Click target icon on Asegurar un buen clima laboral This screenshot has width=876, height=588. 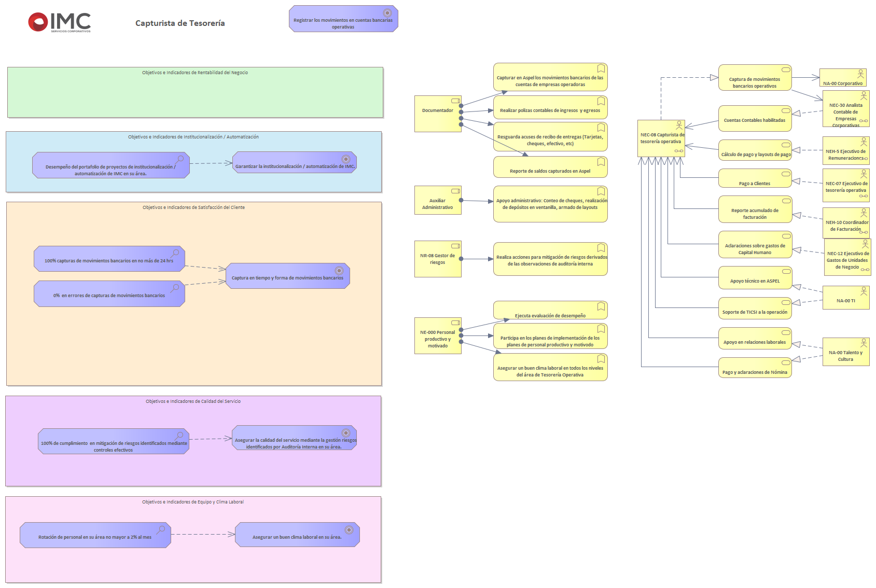tap(349, 530)
